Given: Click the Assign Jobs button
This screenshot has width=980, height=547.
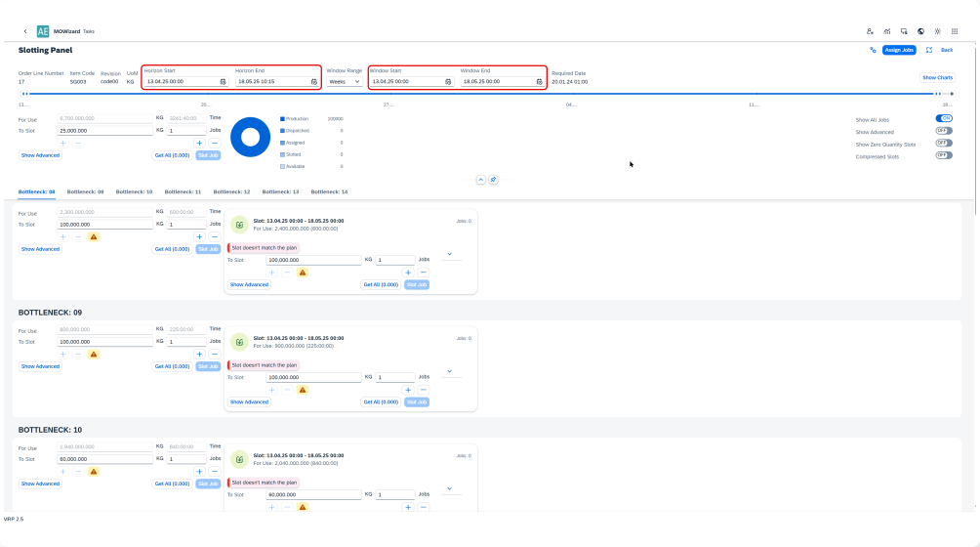Looking at the screenshot, I should [x=898, y=50].
